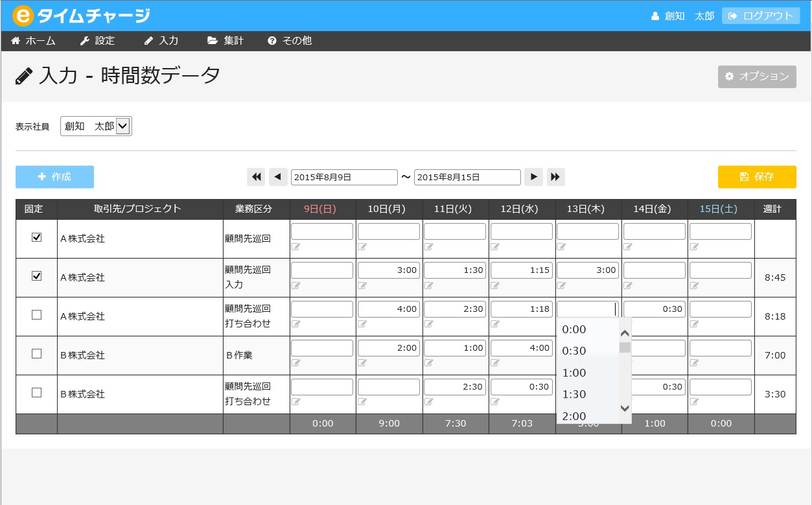Click the time list scrollbar down arrow
812x505 pixels.
point(625,408)
